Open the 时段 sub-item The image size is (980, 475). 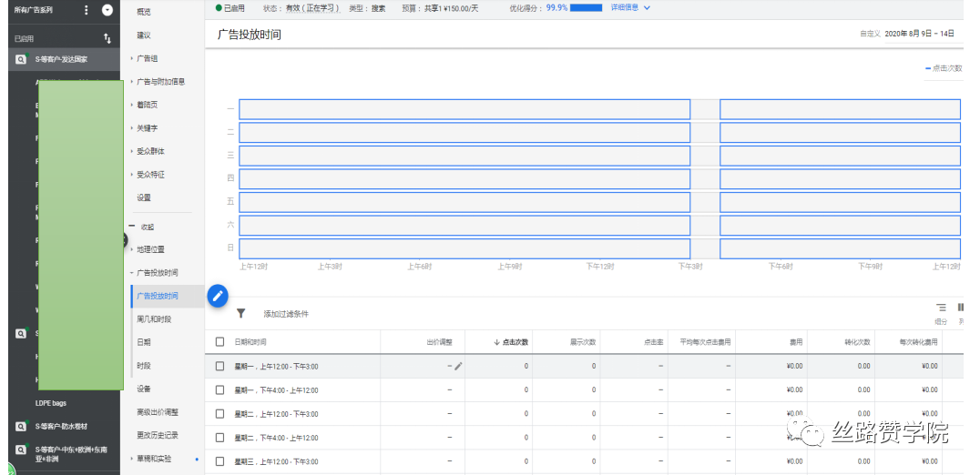click(x=144, y=366)
